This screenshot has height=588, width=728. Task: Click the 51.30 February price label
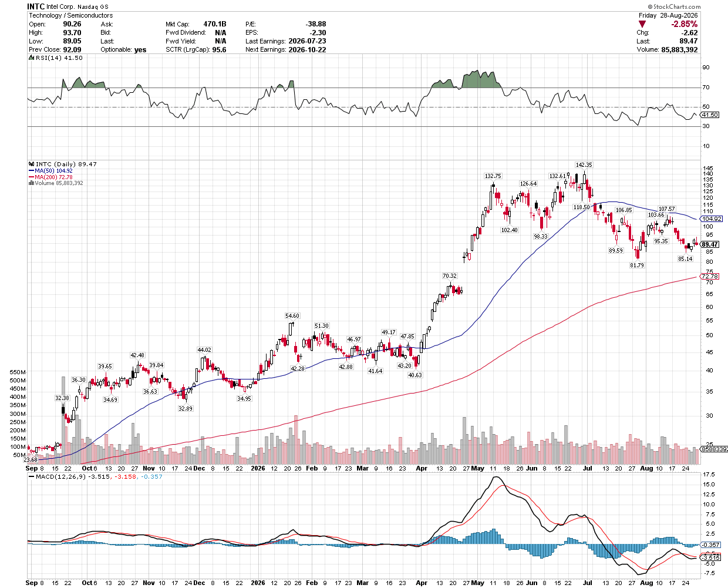321,325
